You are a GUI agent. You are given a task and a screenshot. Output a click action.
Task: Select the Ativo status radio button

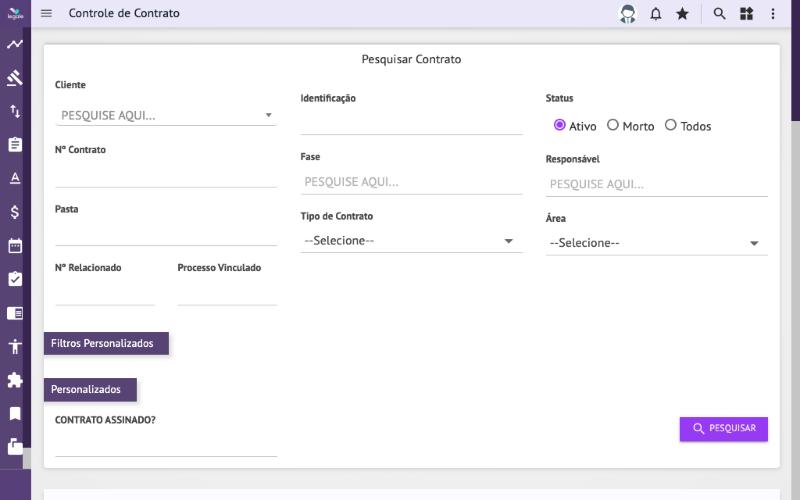coord(560,125)
